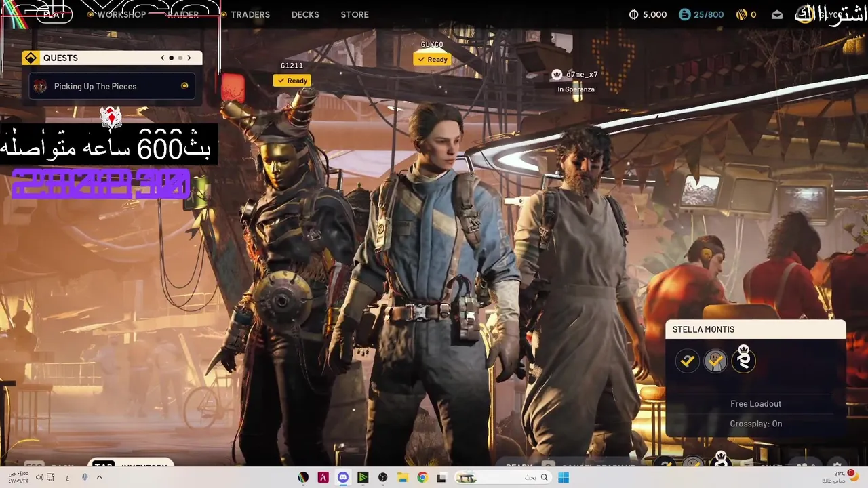Viewport: 868px width, 488px height.
Task: Toggle the Crossplay: On setting
Action: coord(755,424)
